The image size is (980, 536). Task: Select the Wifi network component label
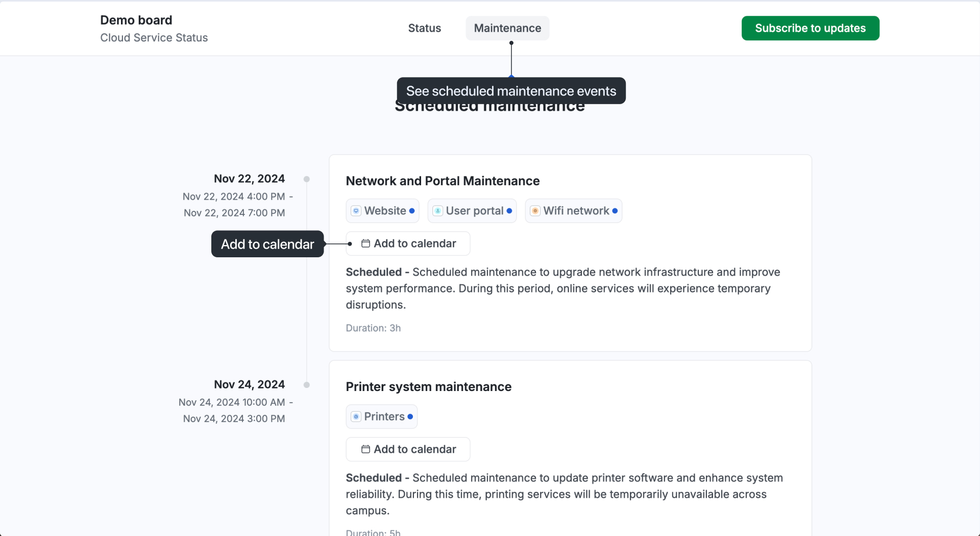click(x=576, y=211)
